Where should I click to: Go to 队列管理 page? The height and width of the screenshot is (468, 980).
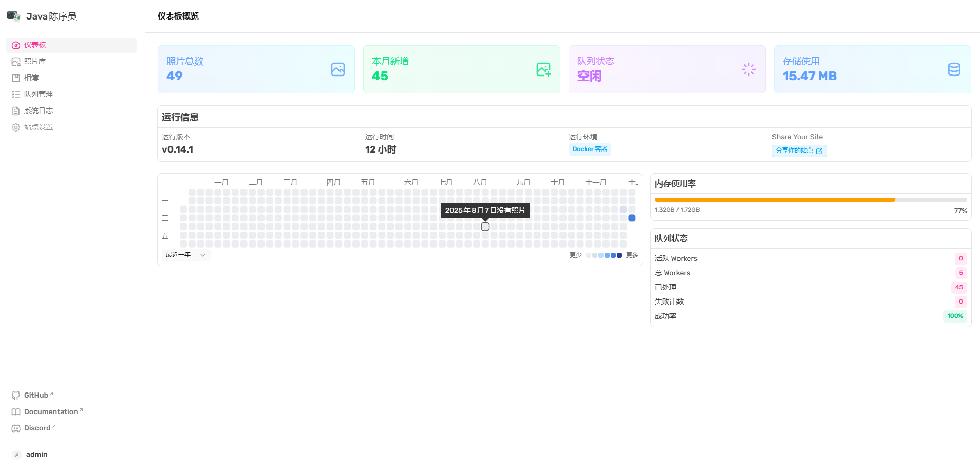(38, 94)
